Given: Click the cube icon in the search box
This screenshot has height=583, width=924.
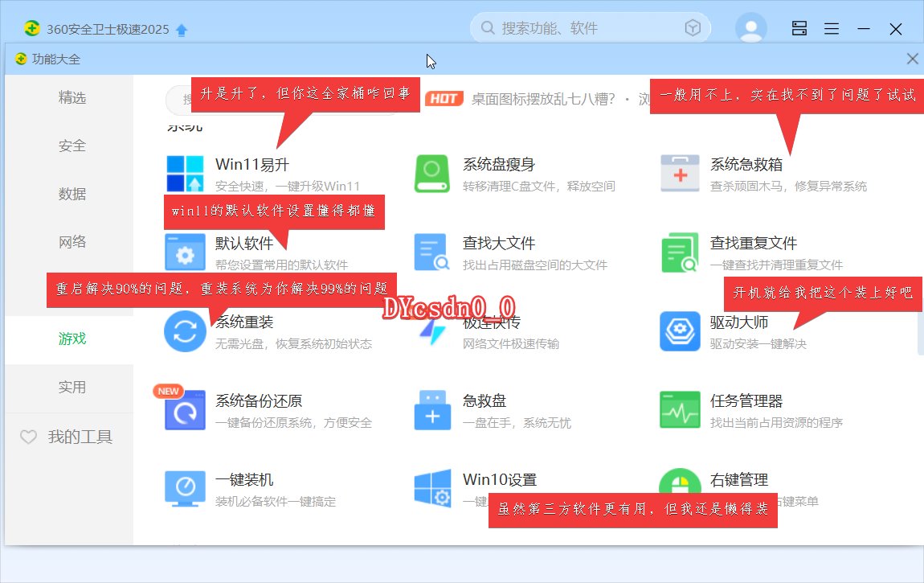Looking at the screenshot, I should [x=693, y=27].
